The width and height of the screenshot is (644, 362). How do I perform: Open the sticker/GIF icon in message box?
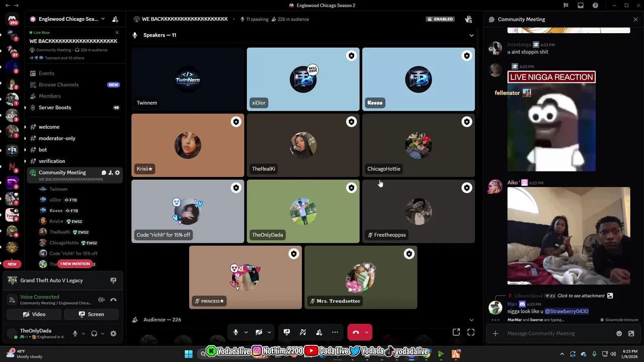coord(631,333)
